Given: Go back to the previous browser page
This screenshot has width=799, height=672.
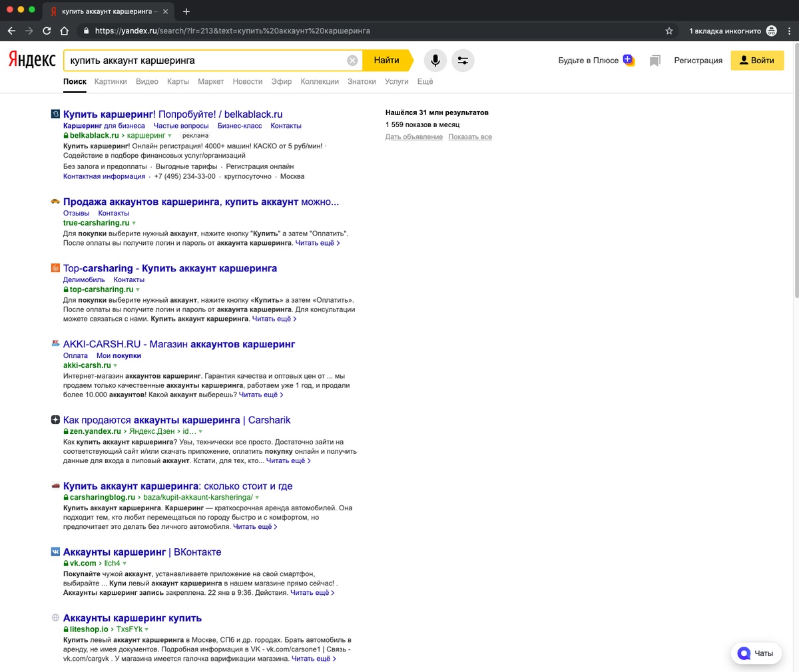Looking at the screenshot, I should point(11,31).
